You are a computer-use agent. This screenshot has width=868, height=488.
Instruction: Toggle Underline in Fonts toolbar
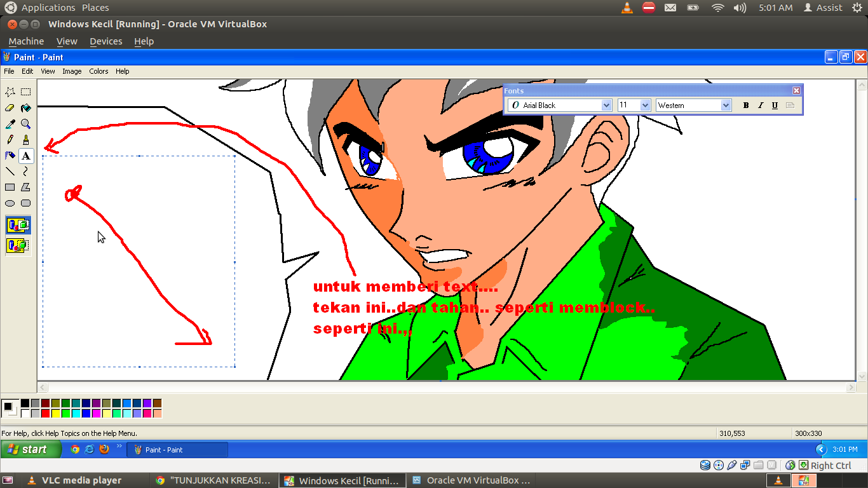[x=775, y=105]
